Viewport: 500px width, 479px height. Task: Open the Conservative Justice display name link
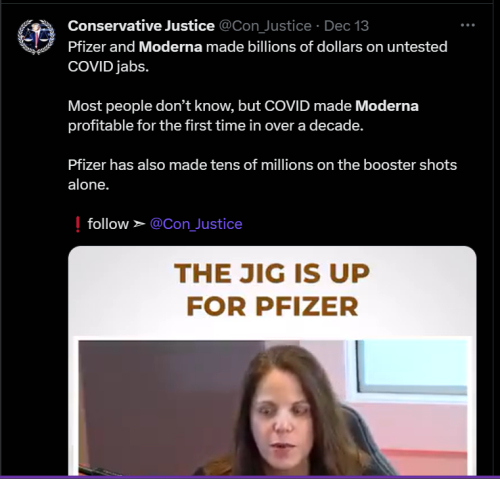(141, 26)
